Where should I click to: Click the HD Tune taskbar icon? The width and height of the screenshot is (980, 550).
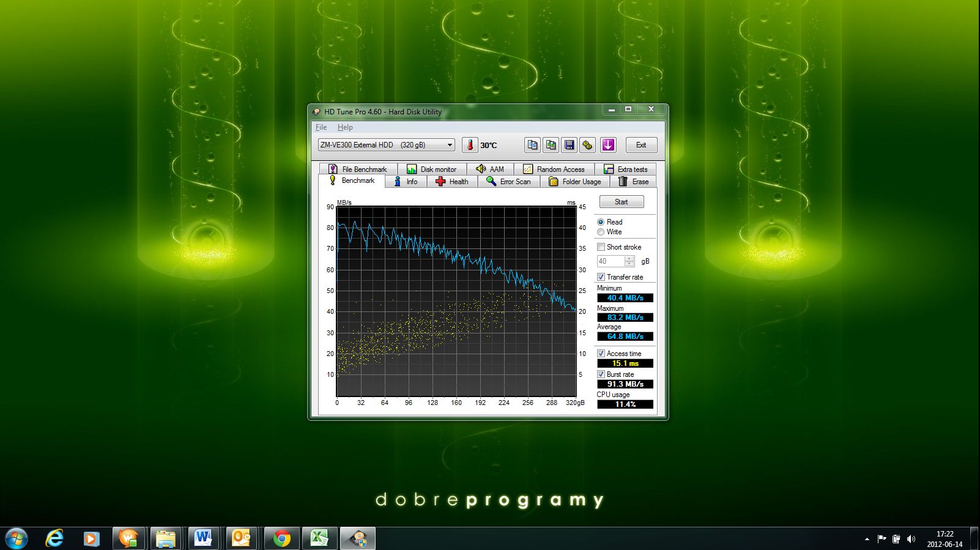(358, 538)
